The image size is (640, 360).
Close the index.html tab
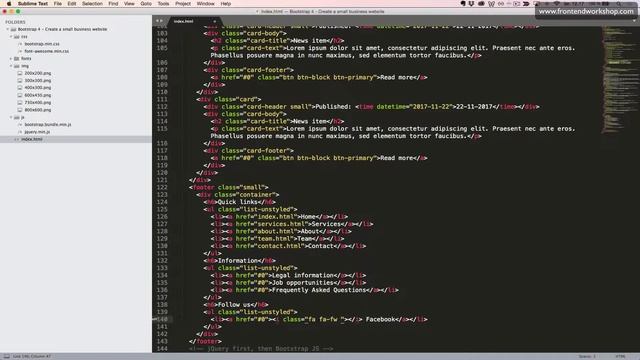point(215,21)
